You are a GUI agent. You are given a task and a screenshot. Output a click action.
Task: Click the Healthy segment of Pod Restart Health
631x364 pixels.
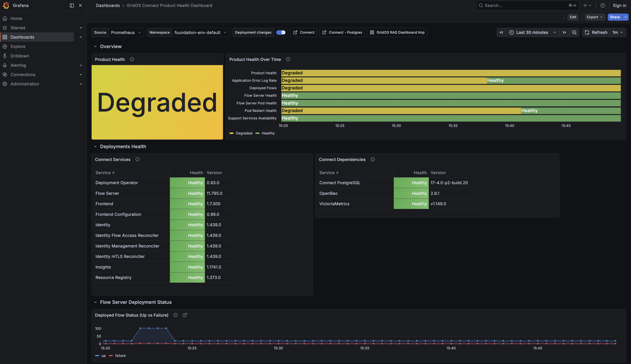570,110
